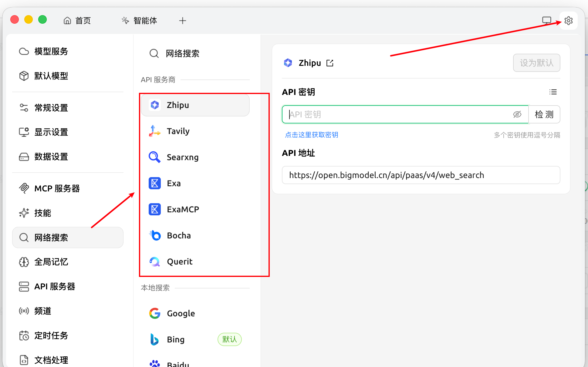588x367 pixels.
Task: Open the API key list icon
Action: pos(553,92)
